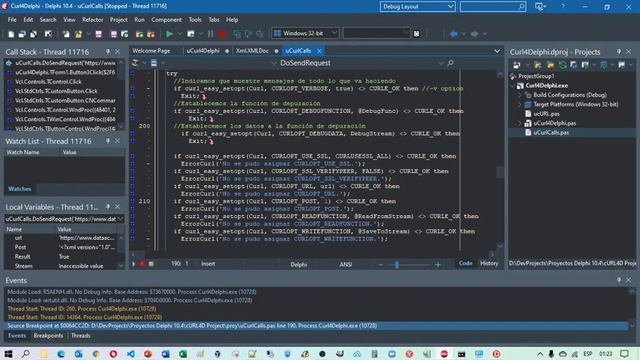Switch to the Welcome Page tab
Screen dimensions: 640x360
pyautogui.click(x=151, y=51)
